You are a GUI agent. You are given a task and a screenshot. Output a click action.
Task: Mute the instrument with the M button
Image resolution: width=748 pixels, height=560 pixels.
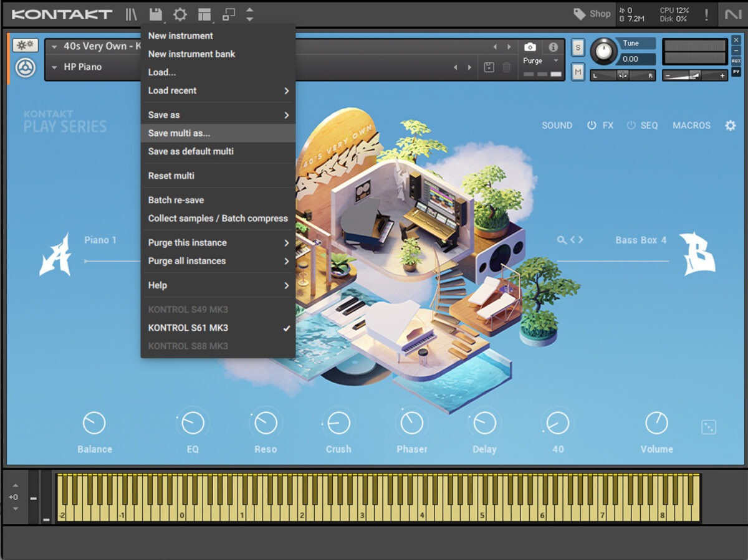(578, 73)
